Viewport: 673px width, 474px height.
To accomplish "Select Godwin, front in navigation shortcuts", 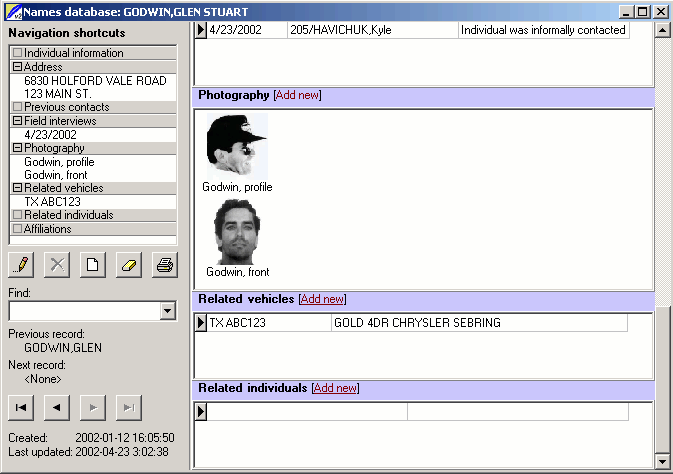I will coord(56,175).
